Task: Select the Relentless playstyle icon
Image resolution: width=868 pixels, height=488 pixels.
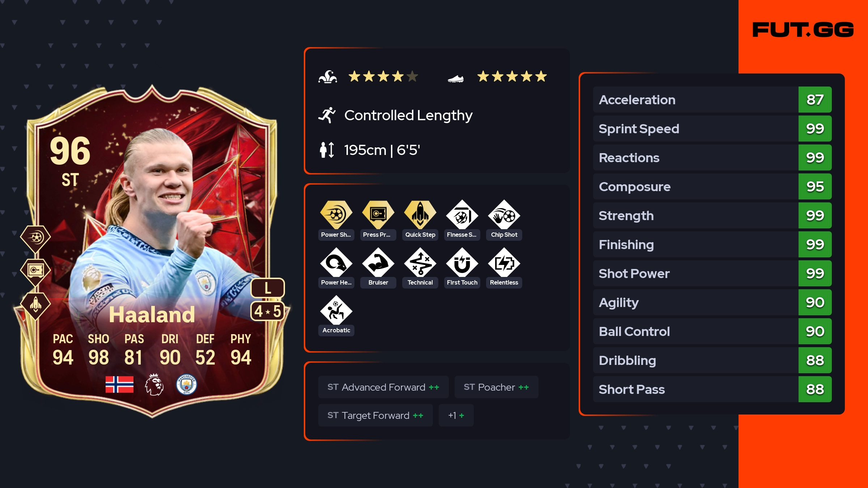Action: [504, 263]
